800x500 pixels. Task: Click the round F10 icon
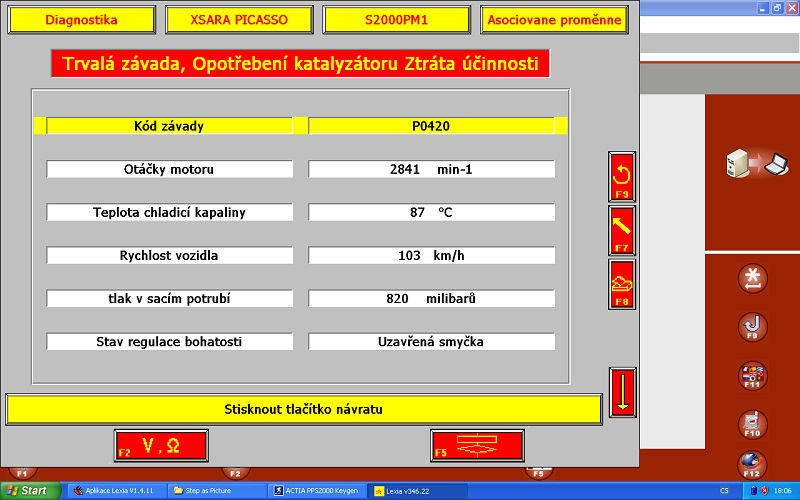752,423
